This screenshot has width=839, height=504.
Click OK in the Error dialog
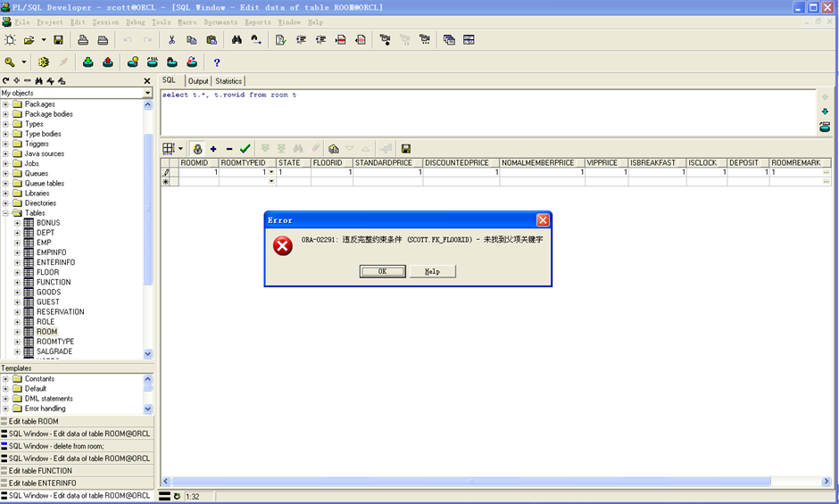[382, 271]
